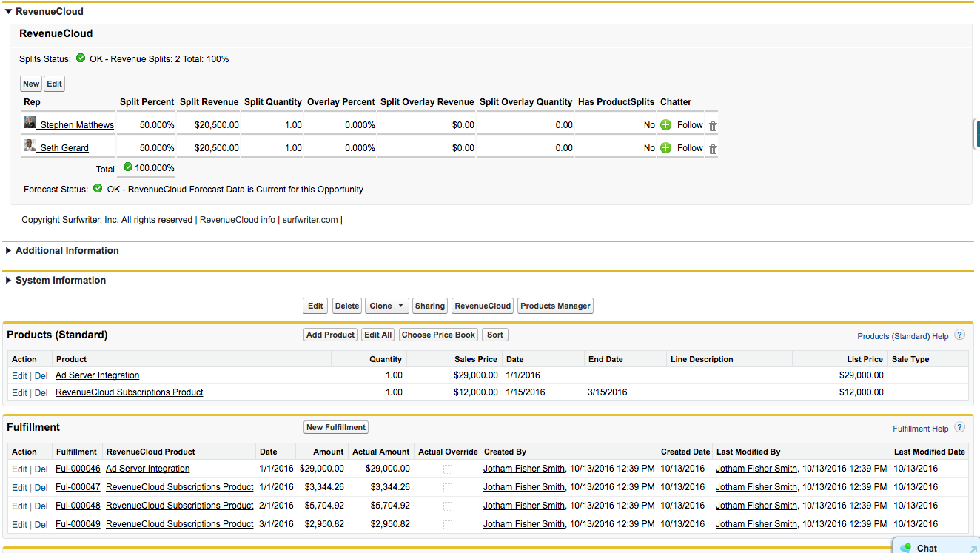Click Stephen Matthews profile photo

point(30,122)
